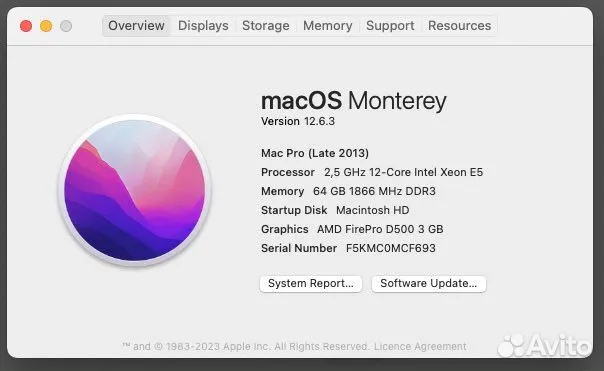
Task: Open System Report
Action: 310,284
